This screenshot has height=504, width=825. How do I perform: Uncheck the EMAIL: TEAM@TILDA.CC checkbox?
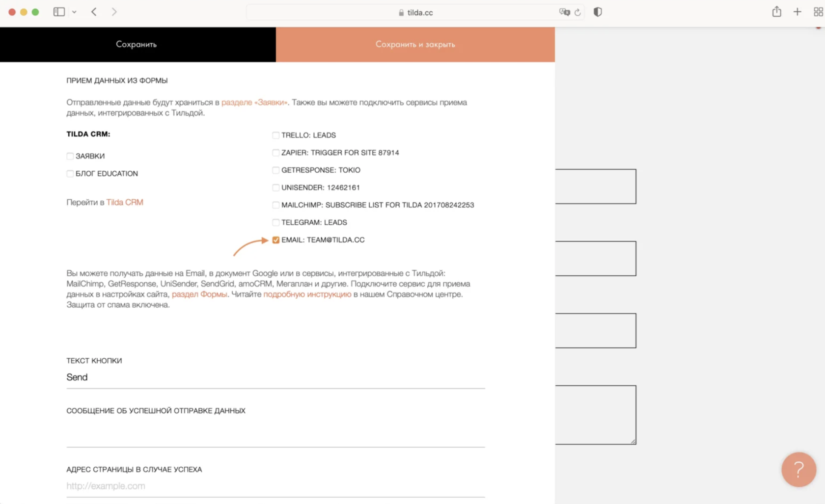coord(276,240)
